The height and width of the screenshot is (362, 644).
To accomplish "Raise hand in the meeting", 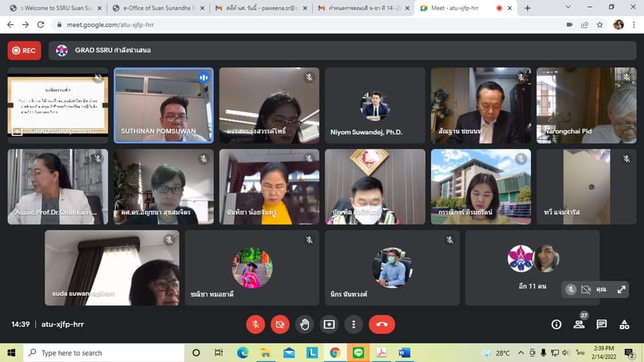I will pyautogui.click(x=305, y=324).
